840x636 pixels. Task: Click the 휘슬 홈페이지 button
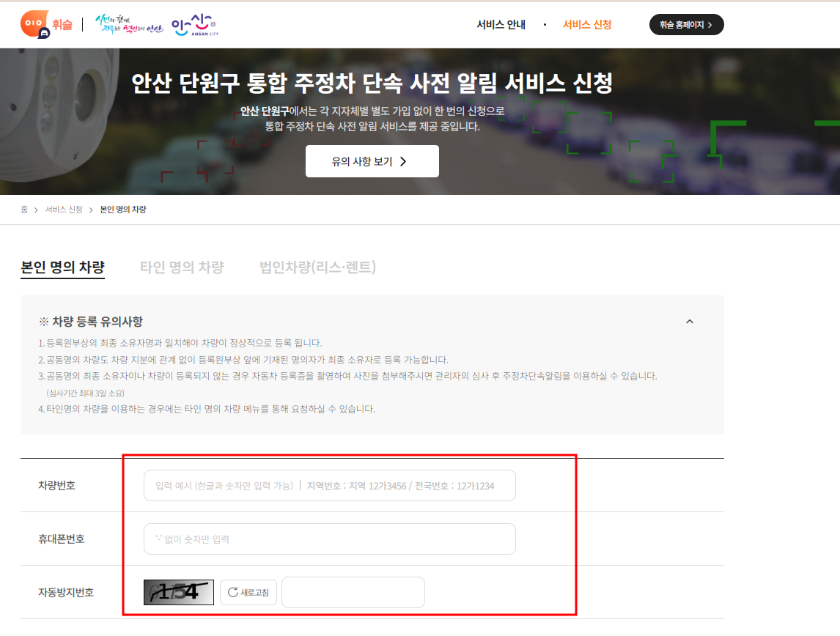click(x=686, y=24)
